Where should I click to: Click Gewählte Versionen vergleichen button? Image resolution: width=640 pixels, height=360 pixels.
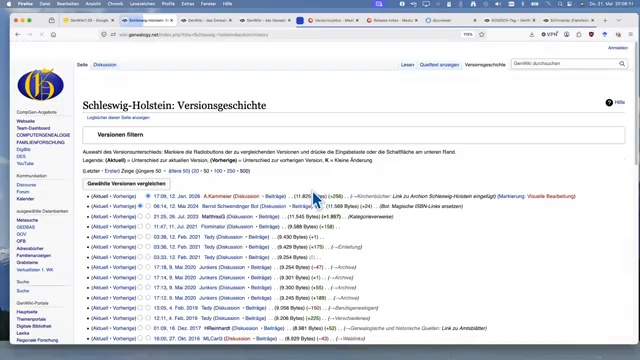coord(127,184)
